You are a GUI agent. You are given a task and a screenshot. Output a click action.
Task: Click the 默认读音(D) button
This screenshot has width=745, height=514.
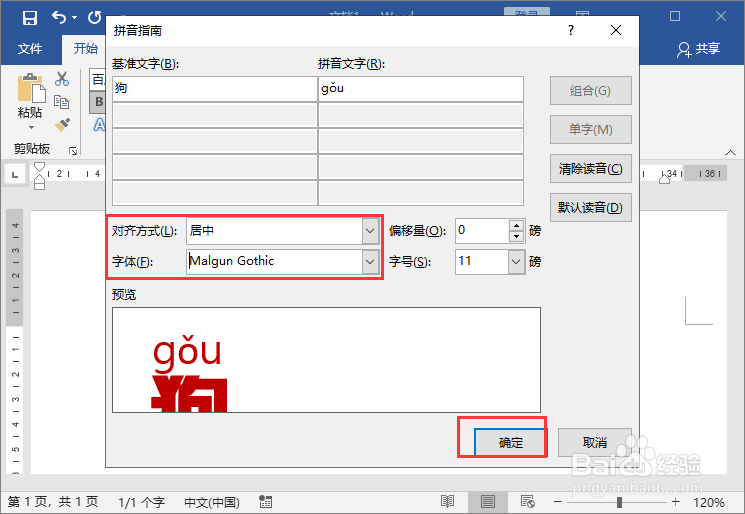point(591,207)
